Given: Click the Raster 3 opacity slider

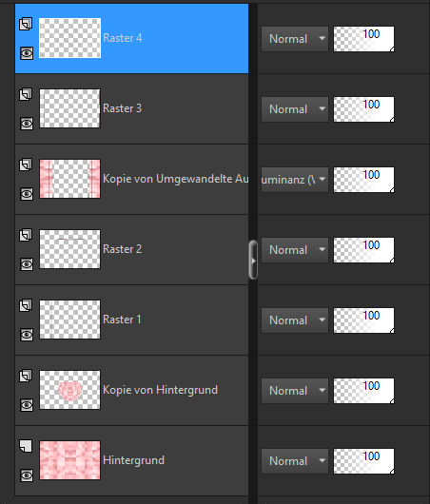Looking at the screenshot, I should pyautogui.click(x=363, y=109).
